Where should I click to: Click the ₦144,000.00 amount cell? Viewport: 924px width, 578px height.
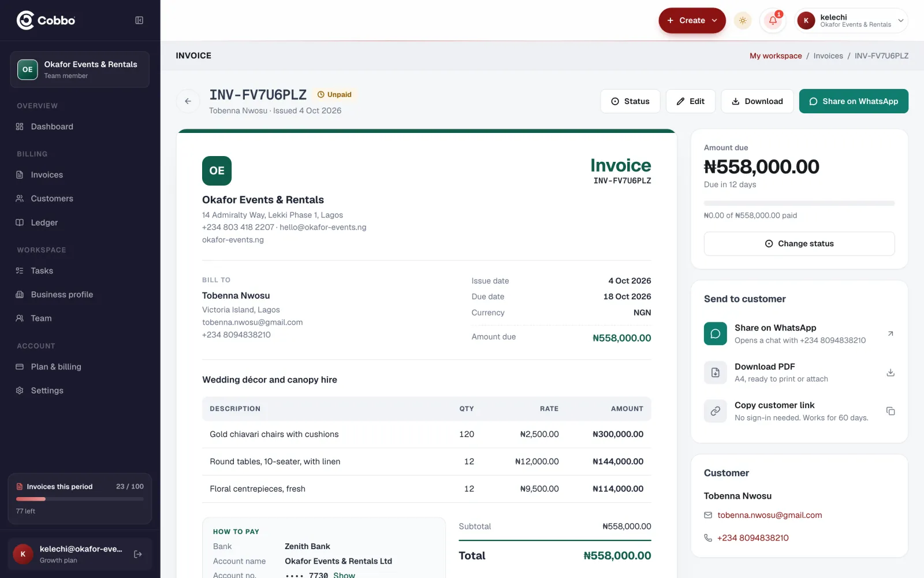tap(618, 461)
